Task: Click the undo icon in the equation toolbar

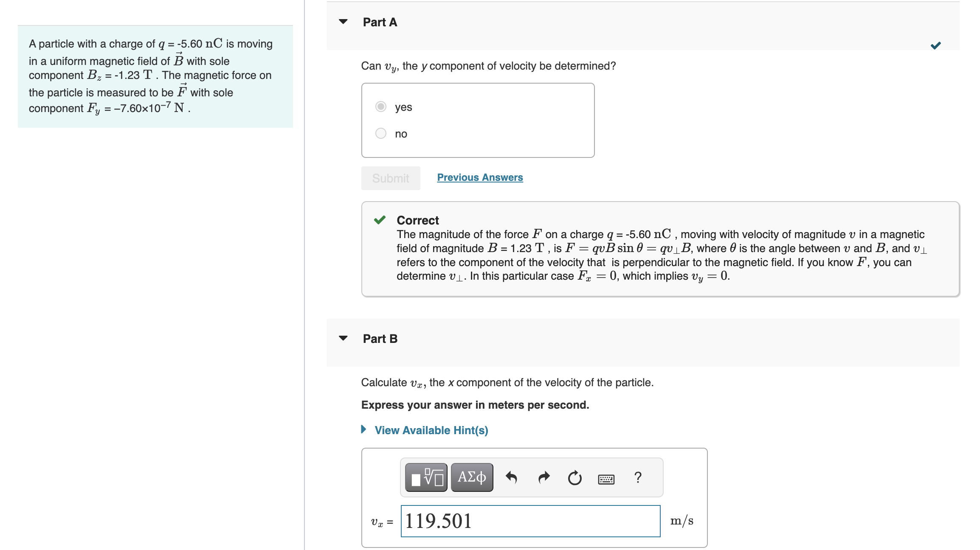Action: pos(511,477)
